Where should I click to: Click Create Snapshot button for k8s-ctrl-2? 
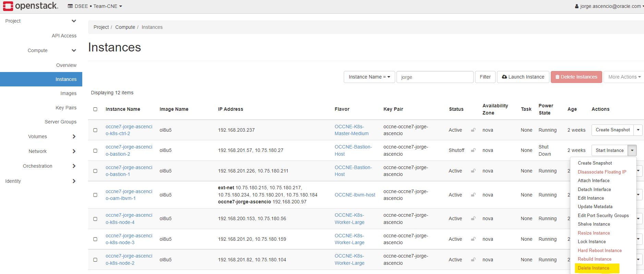point(613,130)
